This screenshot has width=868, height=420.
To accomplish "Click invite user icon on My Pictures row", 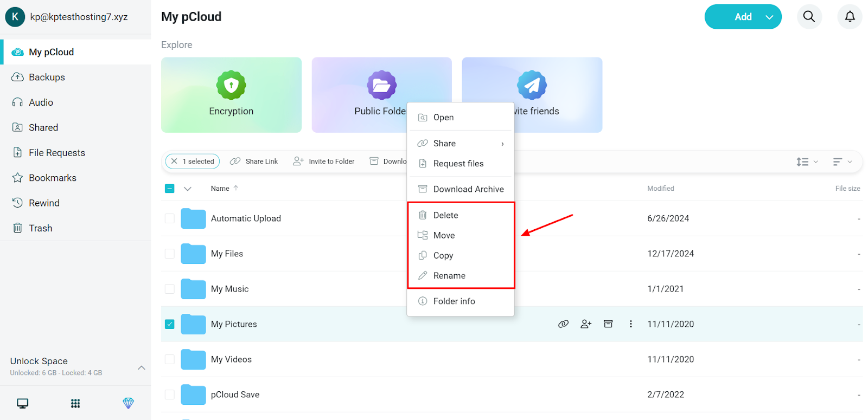I will (586, 324).
